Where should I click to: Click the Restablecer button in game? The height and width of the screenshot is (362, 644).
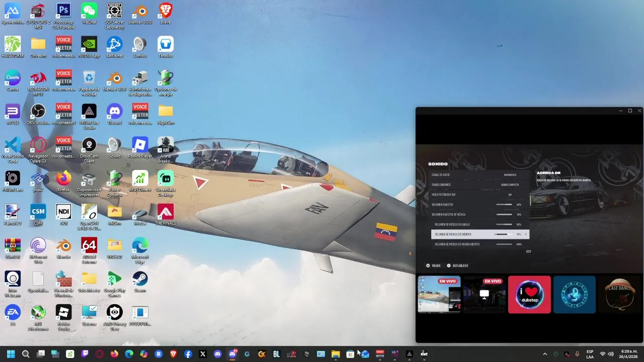457,265
